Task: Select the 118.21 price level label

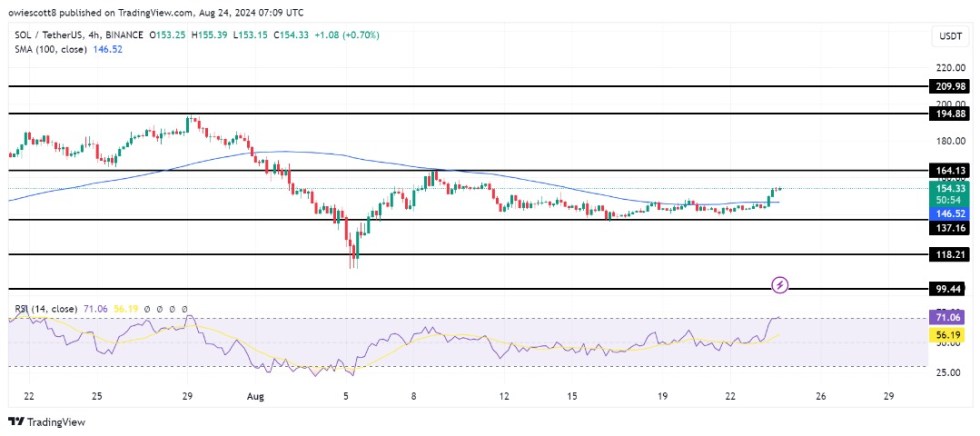Action: pos(950,255)
